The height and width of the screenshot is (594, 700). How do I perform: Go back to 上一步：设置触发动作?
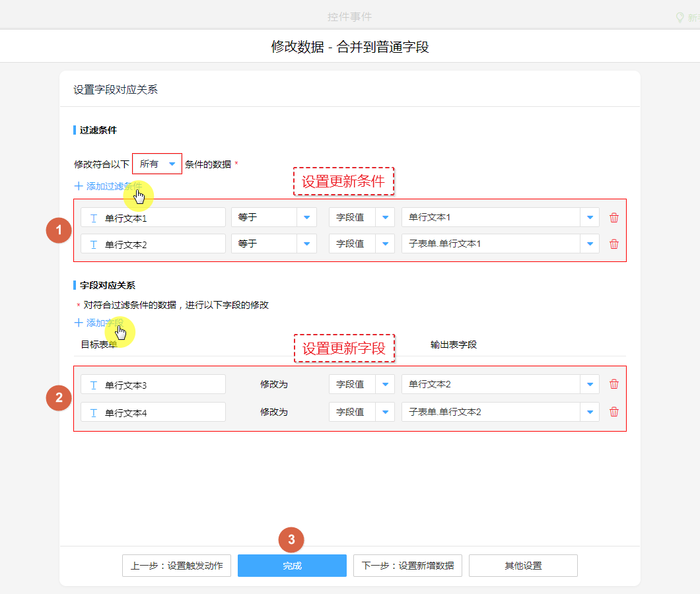tap(176, 566)
